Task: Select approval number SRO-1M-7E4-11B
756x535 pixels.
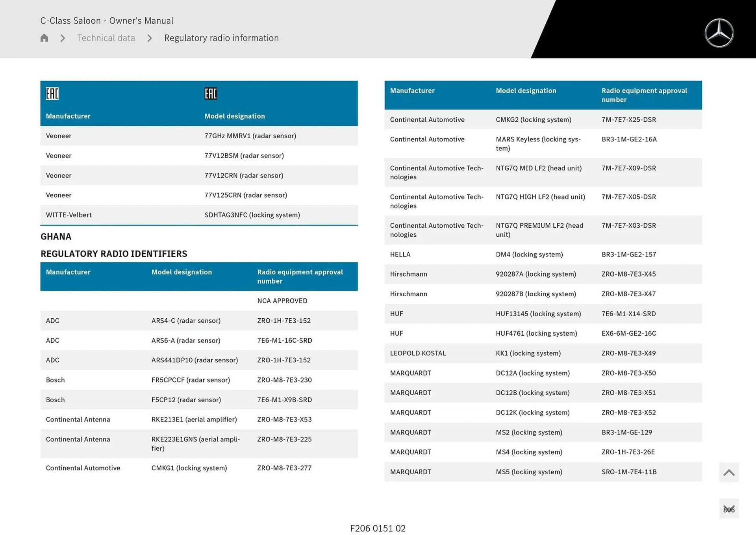Action: [x=629, y=472]
